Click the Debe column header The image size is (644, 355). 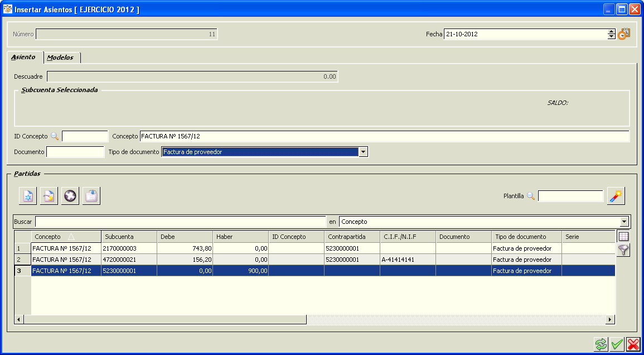point(185,237)
